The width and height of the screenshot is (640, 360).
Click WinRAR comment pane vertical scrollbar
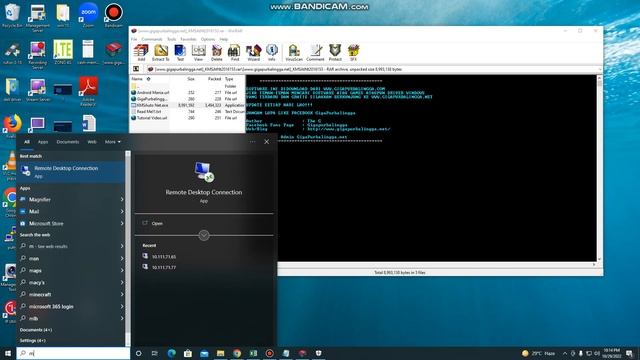click(599, 168)
